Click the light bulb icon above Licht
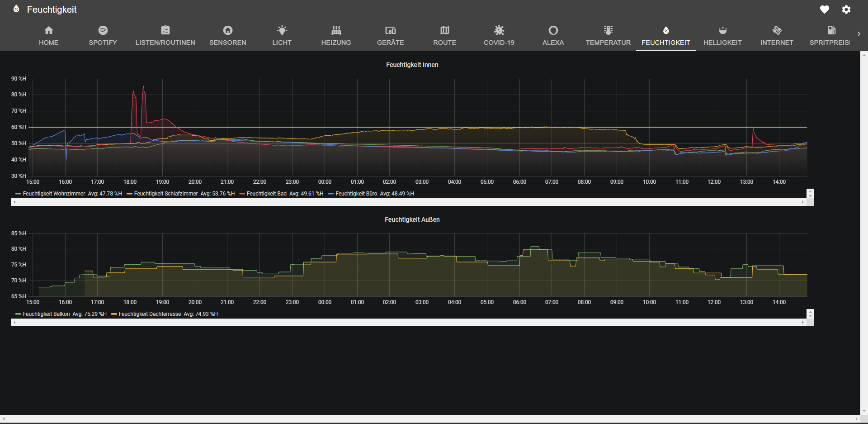 tap(282, 30)
